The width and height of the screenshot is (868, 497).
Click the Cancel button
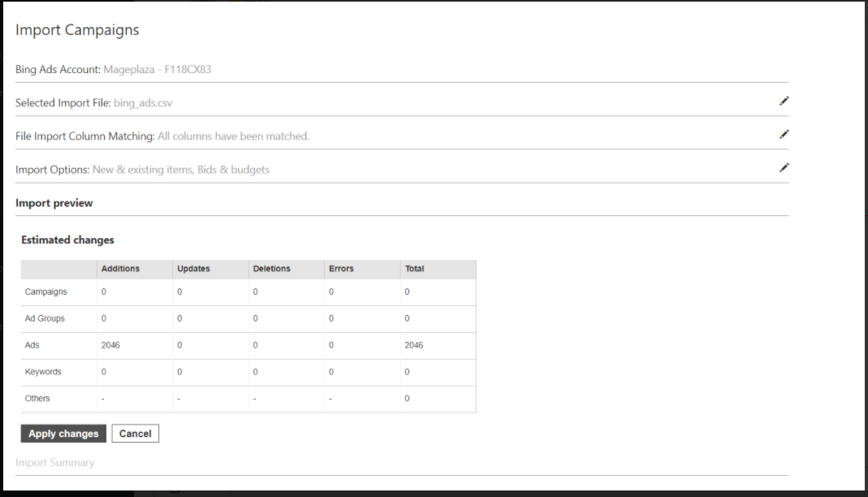click(x=135, y=434)
